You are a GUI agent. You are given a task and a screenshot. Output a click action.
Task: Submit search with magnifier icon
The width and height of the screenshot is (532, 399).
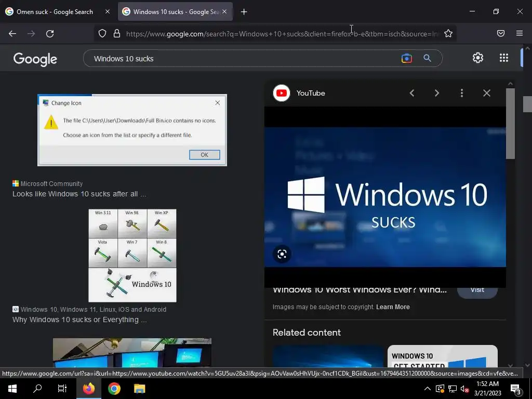pyautogui.click(x=427, y=58)
